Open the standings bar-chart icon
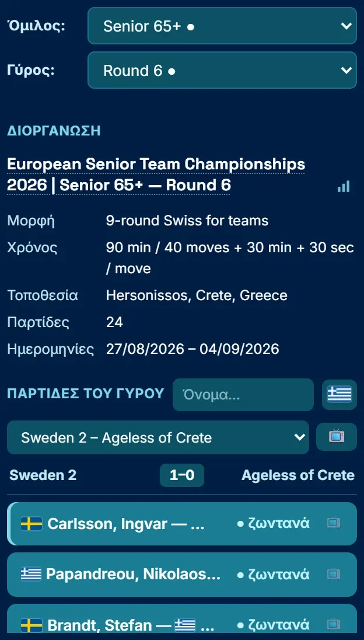364x640 pixels. coord(344,186)
